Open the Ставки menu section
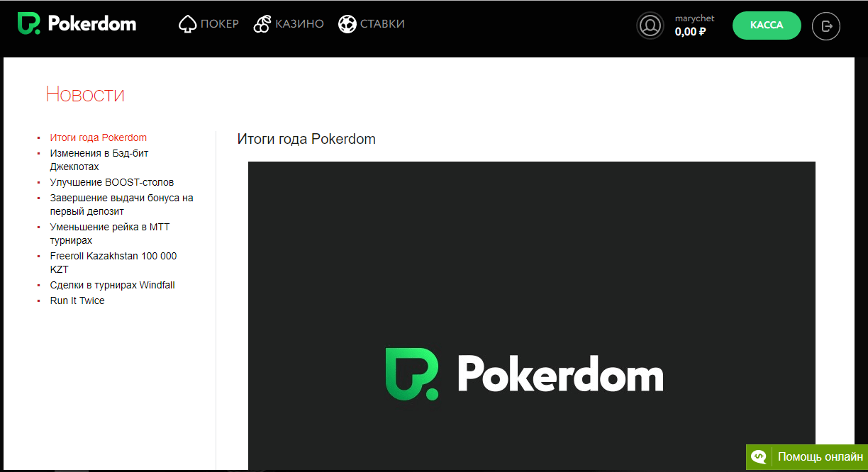This screenshot has width=868, height=472. pos(382,24)
